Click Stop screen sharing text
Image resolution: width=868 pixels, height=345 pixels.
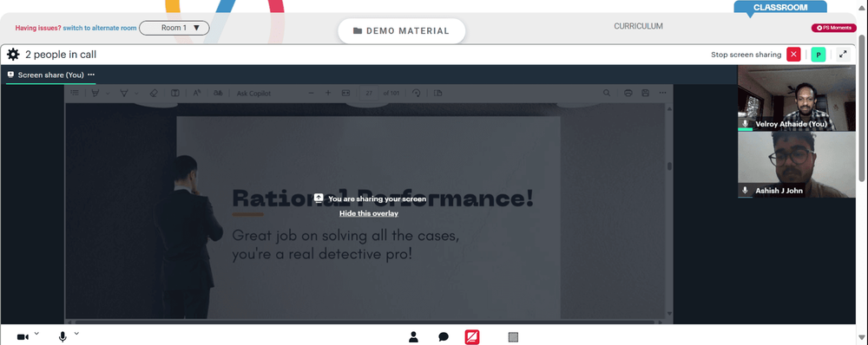click(746, 55)
